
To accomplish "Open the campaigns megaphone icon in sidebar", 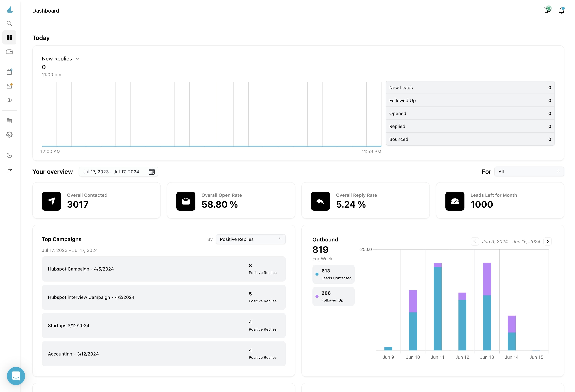I will 9,100.
